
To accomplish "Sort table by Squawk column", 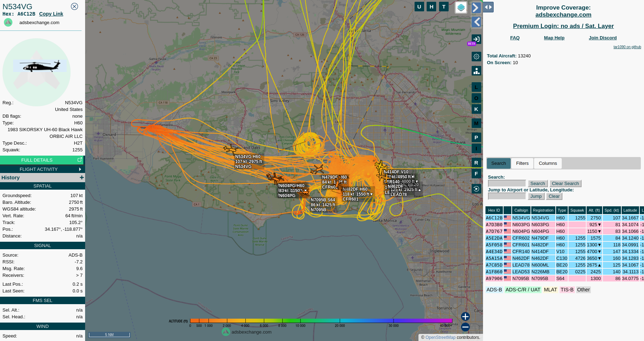I will point(577,210).
